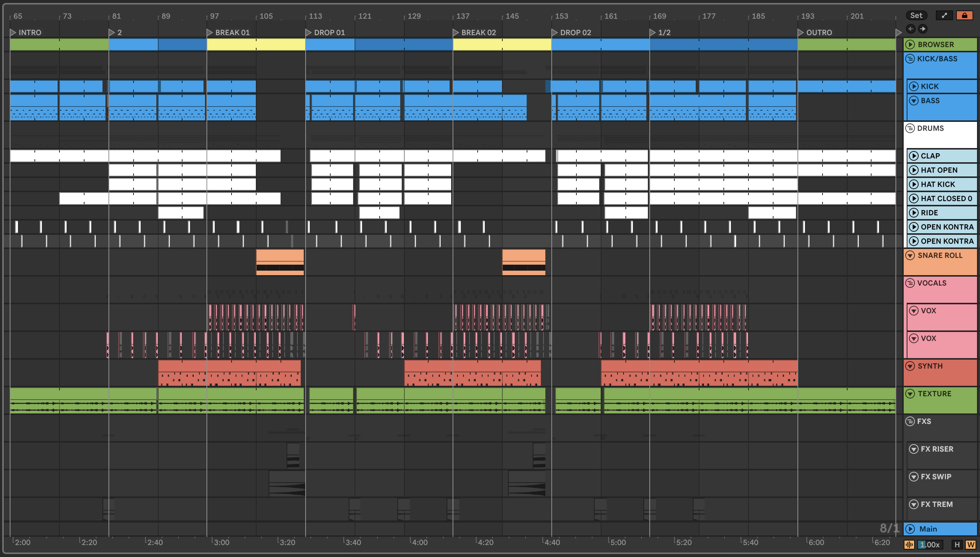Unfold the KICK track

point(914,86)
